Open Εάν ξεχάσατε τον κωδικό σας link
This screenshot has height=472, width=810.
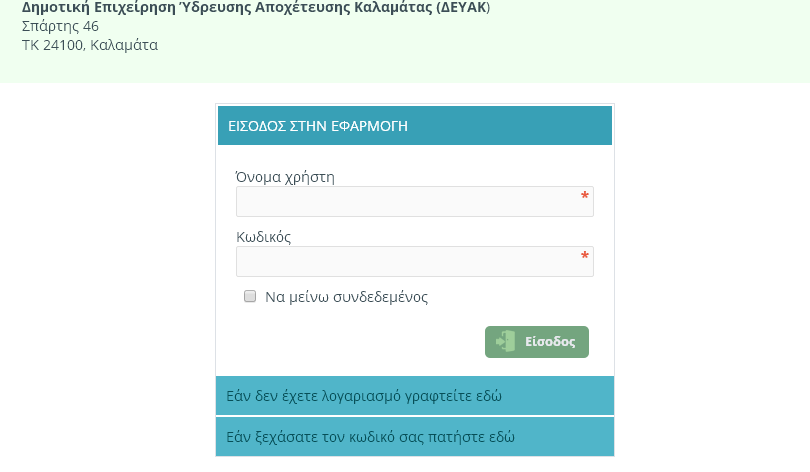[415, 437]
